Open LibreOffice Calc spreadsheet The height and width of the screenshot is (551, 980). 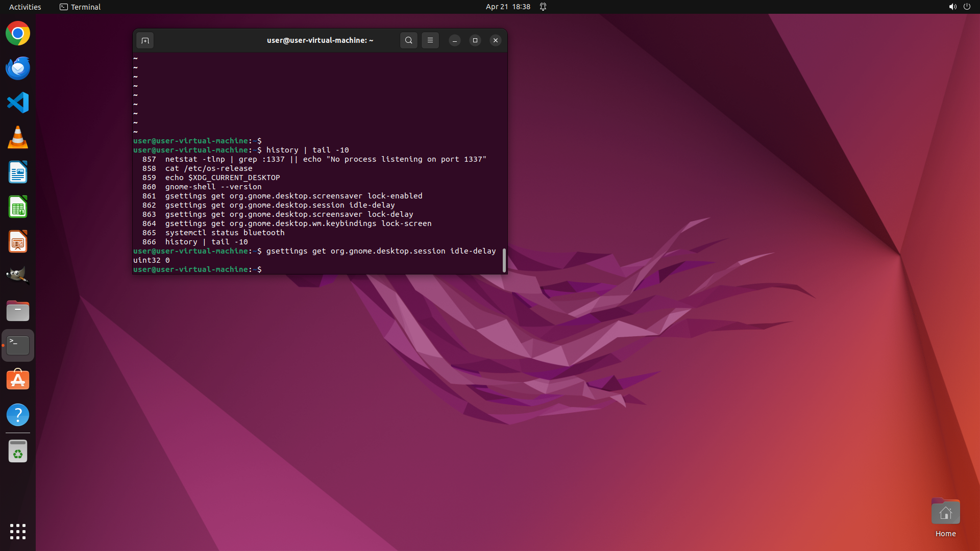point(18,207)
